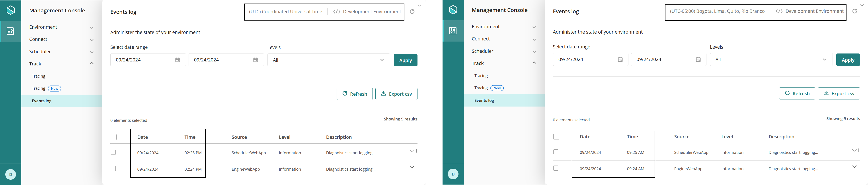Viewport: 868px width, 185px height.
Task: Click Export csv in the Bogota-timezone console
Action: pos(839,93)
